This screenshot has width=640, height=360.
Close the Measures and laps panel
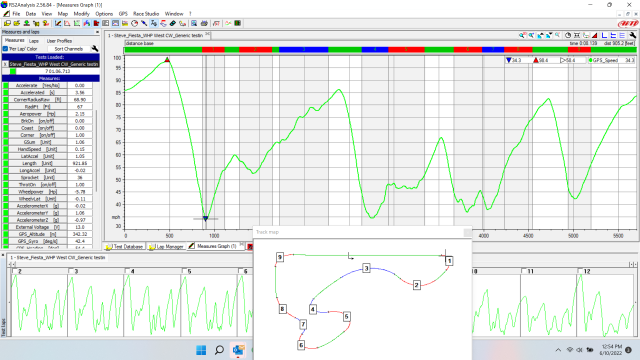(97, 32)
